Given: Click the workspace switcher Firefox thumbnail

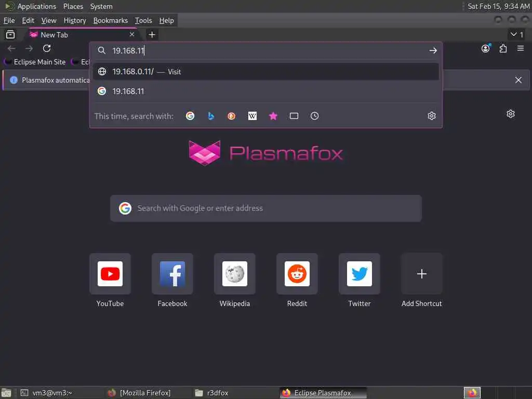Looking at the screenshot, I should [472, 393].
